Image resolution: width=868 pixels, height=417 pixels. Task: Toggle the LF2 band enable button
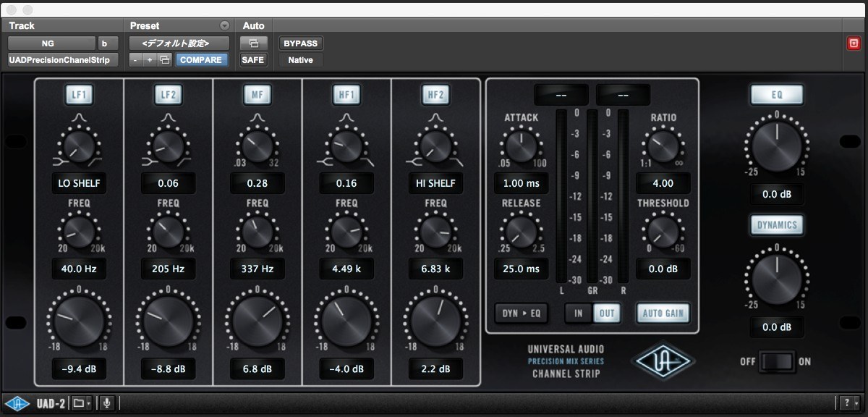coord(168,93)
